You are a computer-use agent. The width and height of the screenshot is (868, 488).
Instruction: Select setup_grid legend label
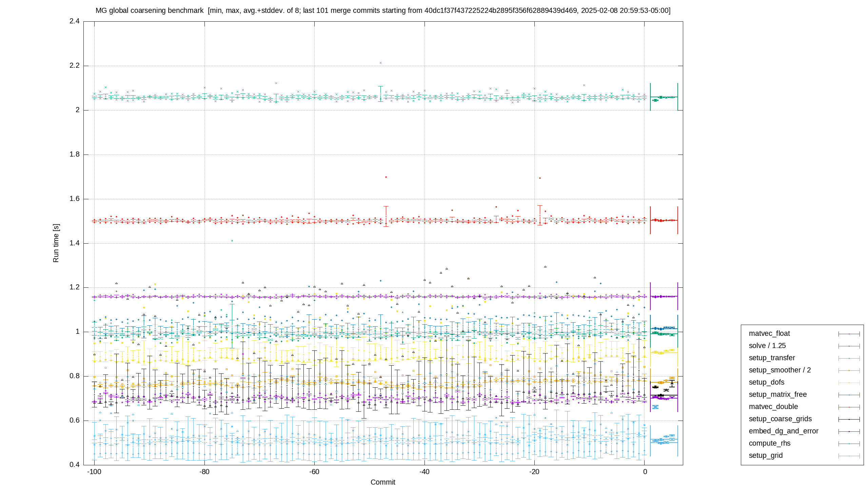click(766, 455)
